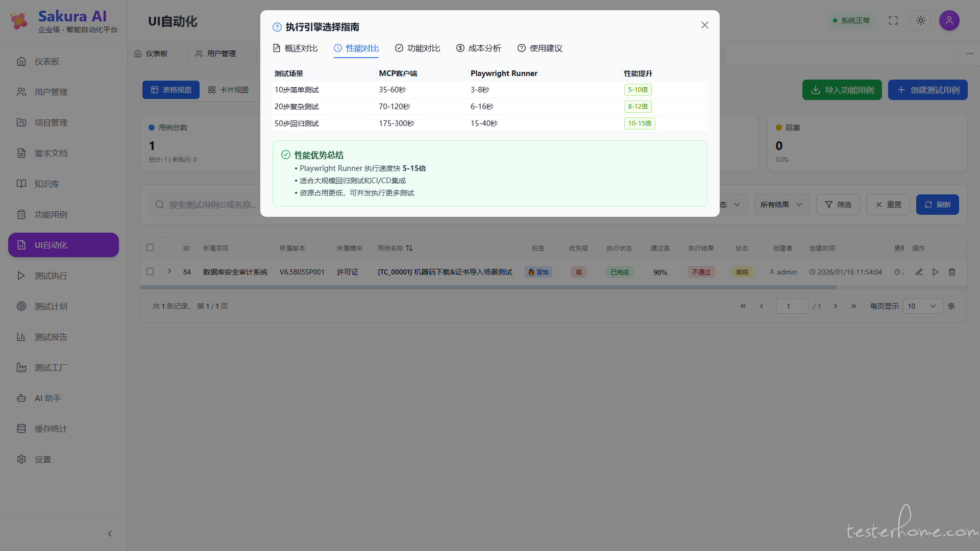
Task: Tick the checkbox for row 84
Action: [x=150, y=271]
